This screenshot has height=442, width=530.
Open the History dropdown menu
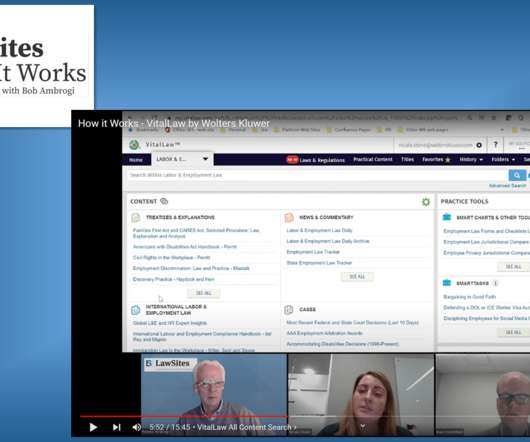point(471,159)
